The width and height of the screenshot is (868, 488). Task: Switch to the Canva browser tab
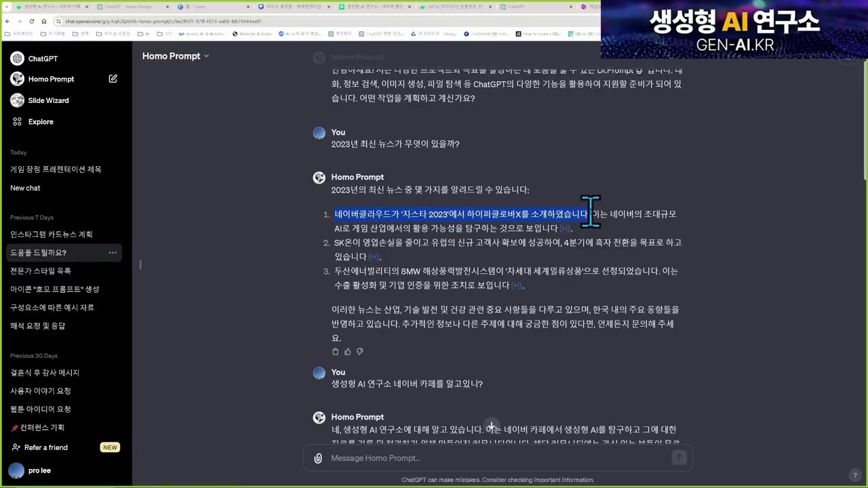pyautogui.click(x=214, y=7)
